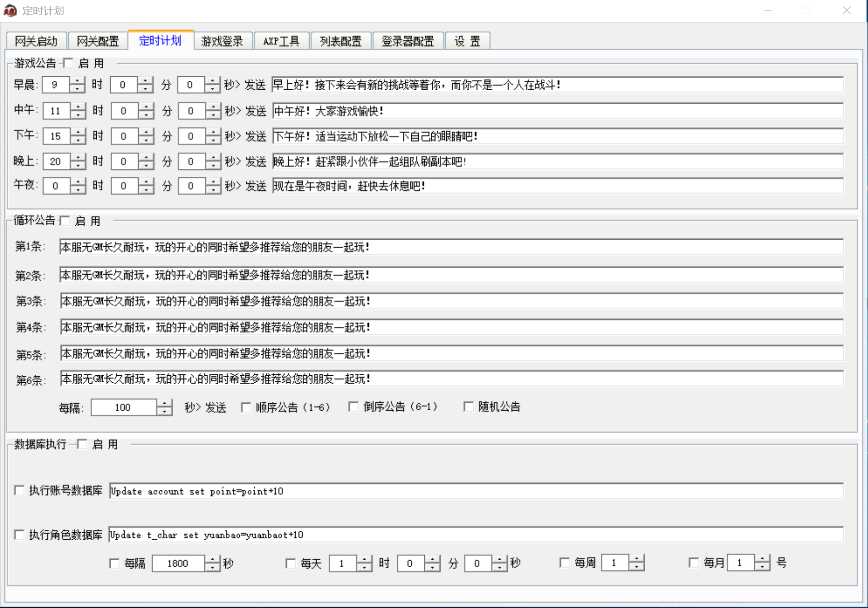
Task: Open the 登录器配置 tab
Action: (x=408, y=41)
